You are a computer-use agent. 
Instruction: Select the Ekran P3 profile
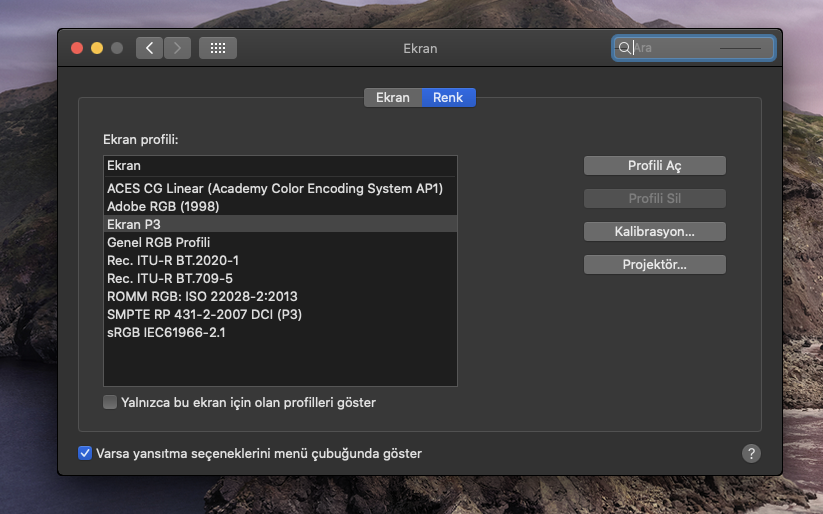click(x=134, y=224)
